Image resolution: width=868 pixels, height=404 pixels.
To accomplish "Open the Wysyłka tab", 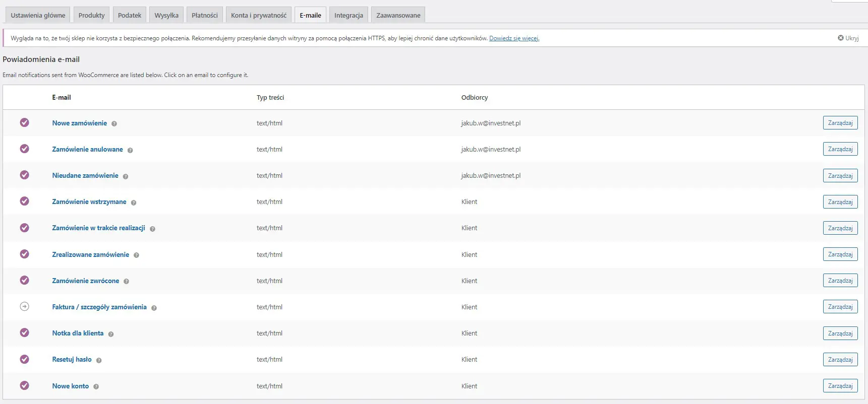I will [166, 15].
